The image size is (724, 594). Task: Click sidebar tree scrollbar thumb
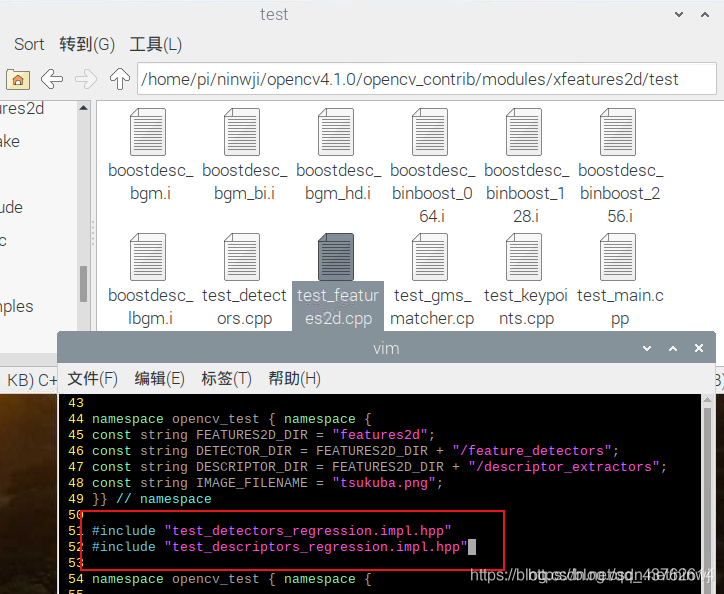click(84, 284)
